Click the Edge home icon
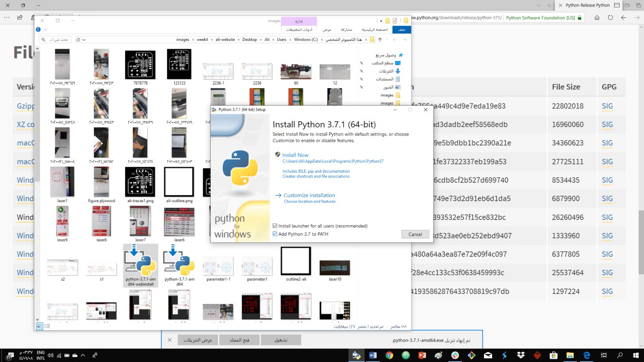The height and width of the screenshot is (362, 644). point(597,18)
